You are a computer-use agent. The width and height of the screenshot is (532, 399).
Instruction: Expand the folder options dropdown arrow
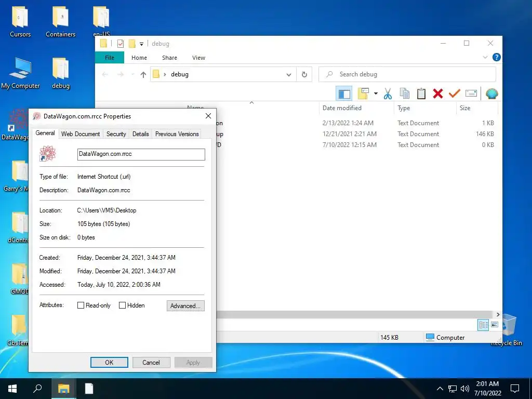tap(376, 94)
